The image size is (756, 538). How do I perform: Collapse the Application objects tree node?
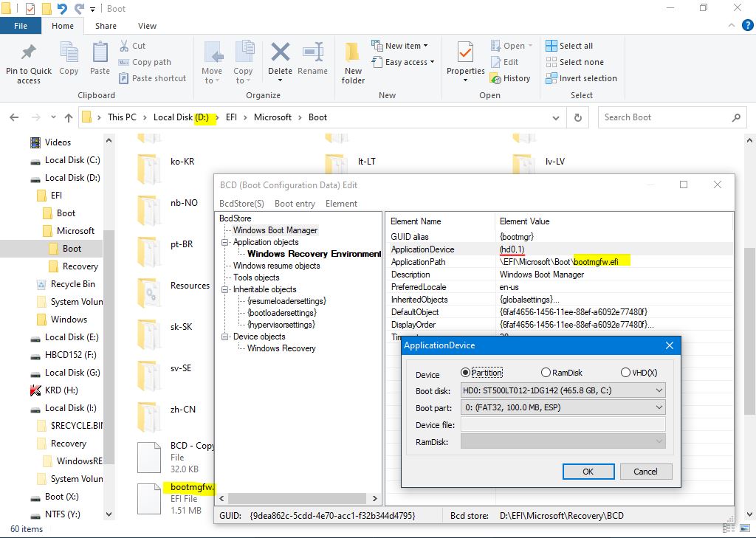(225, 242)
